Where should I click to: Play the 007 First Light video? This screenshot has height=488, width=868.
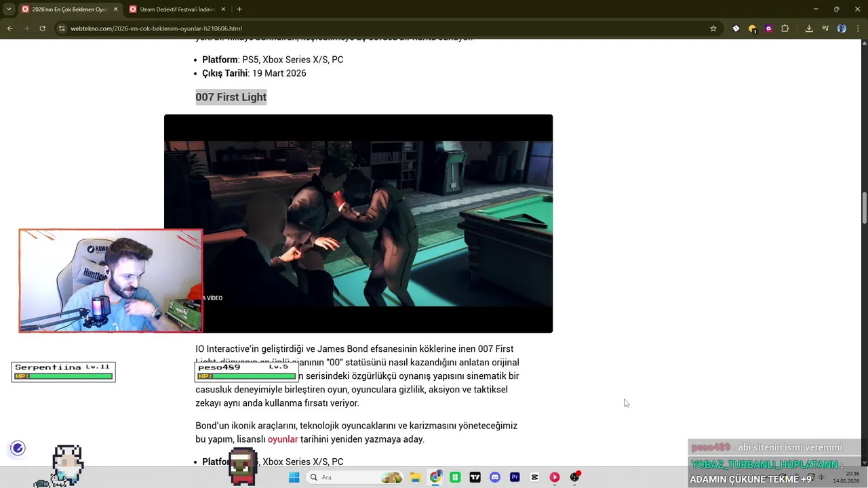pos(358,224)
